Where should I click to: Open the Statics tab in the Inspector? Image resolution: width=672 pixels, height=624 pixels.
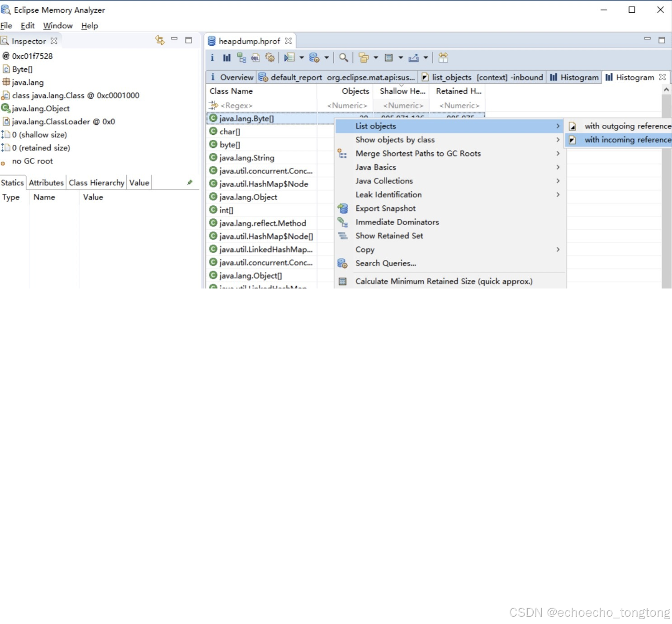(x=12, y=183)
